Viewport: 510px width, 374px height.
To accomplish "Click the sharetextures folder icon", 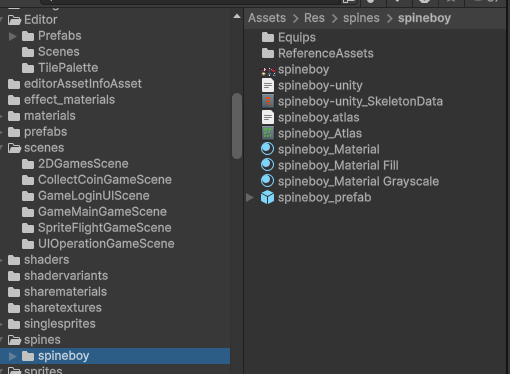I will 14,308.
